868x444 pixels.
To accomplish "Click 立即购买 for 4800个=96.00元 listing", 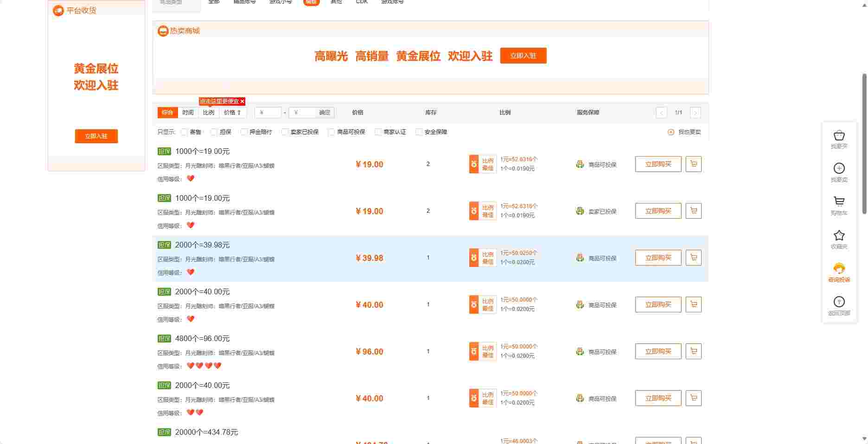I will tap(658, 351).
